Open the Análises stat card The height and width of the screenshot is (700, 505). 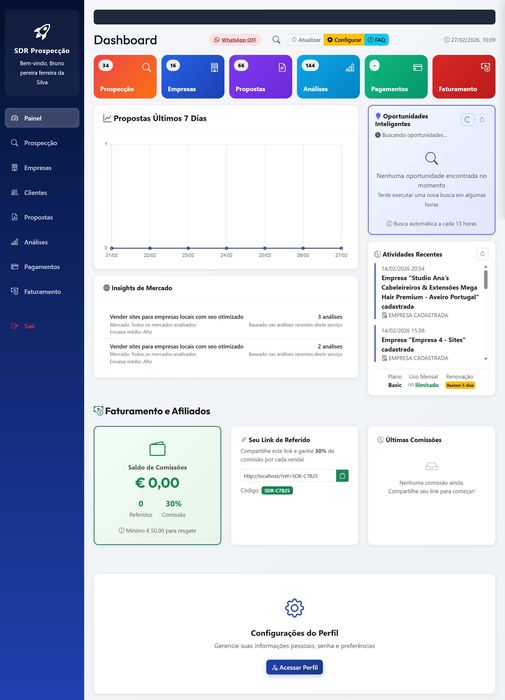tap(328, 76)
